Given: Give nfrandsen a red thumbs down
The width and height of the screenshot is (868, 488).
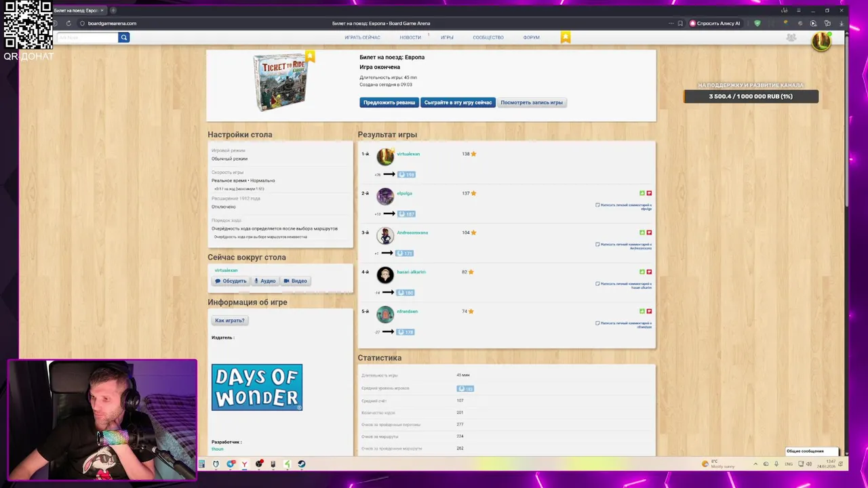Looking at the screenshot, I should click(649, 311).
